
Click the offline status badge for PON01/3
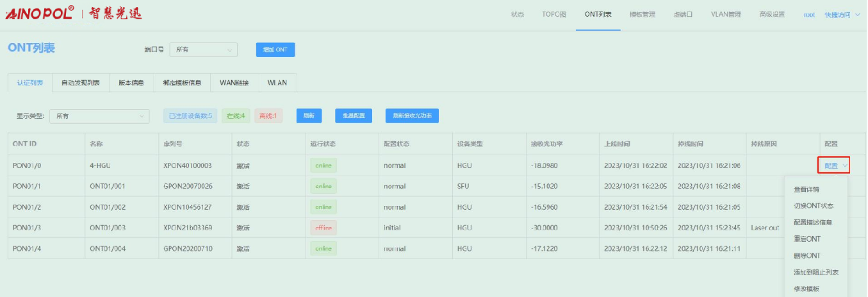click(x=323, y=228)
